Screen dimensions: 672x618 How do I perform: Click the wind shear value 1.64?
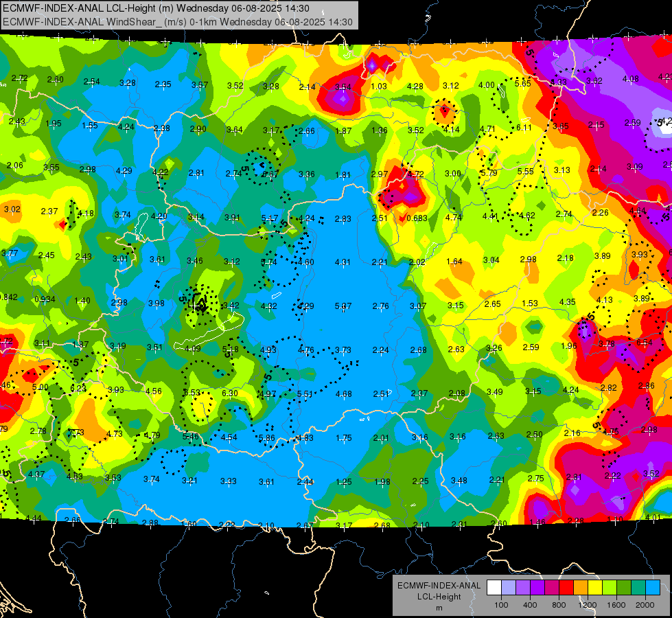tap(454, 261)
